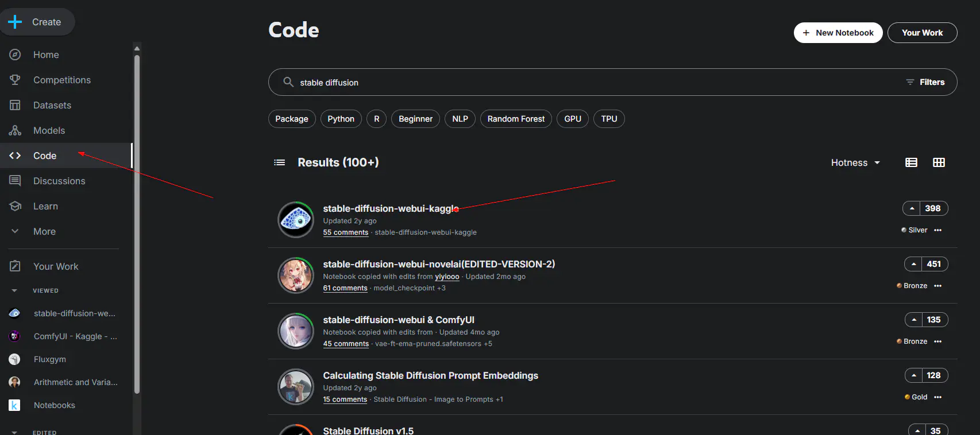Click the search magnifier icon
Screen dimensions: 980x435
(288, 82)
